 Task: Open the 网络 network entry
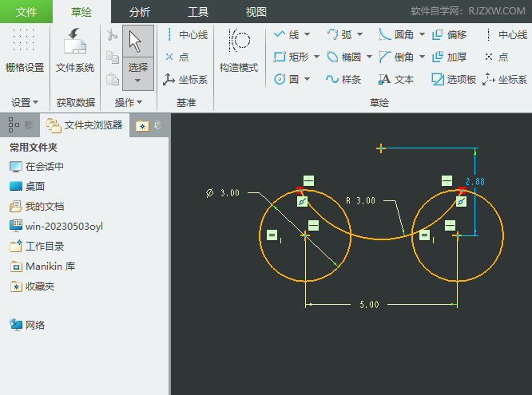[x=27, y=325]
